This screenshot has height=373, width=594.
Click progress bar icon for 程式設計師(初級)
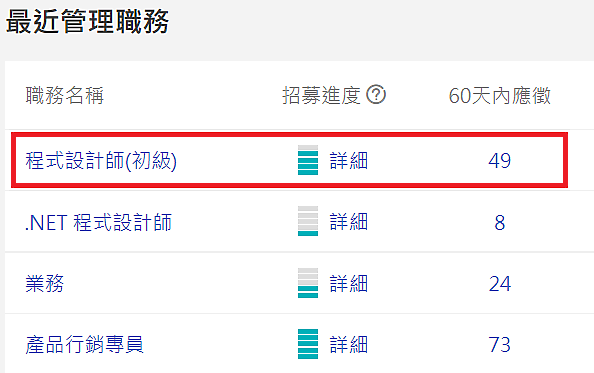(308, 160)
